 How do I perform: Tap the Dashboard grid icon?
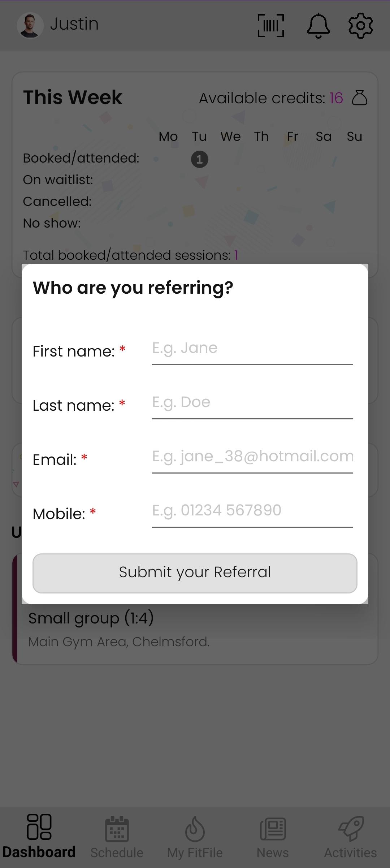pyautogui.click(x=39, y=827)
